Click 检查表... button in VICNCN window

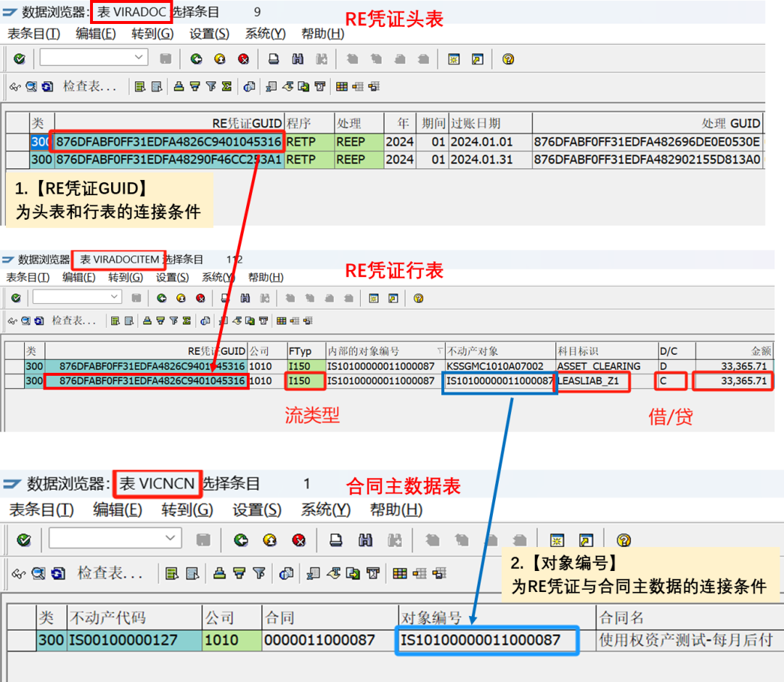[x=110, y=573]
